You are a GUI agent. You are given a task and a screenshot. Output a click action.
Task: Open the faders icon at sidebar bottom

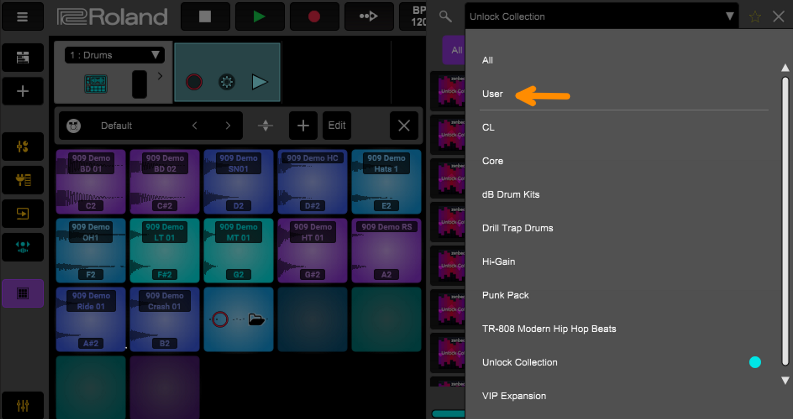(x=23, y=405)
